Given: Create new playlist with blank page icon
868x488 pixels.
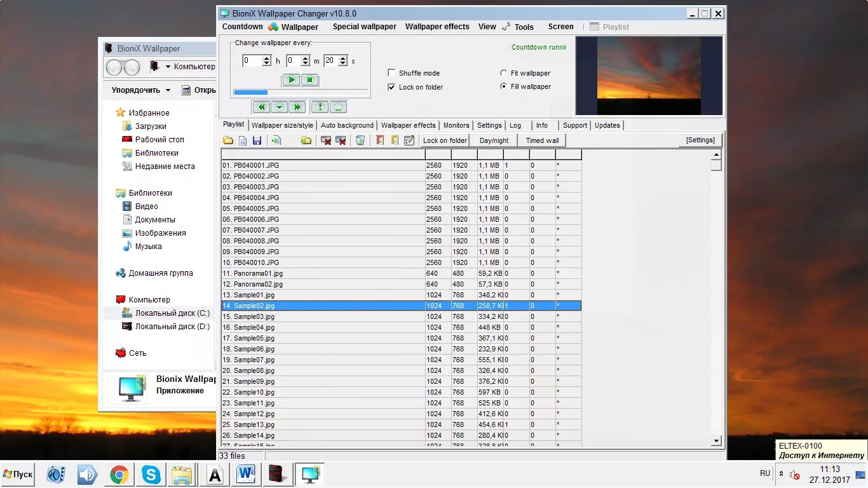Looking at the screenshot, I should 243,140.
